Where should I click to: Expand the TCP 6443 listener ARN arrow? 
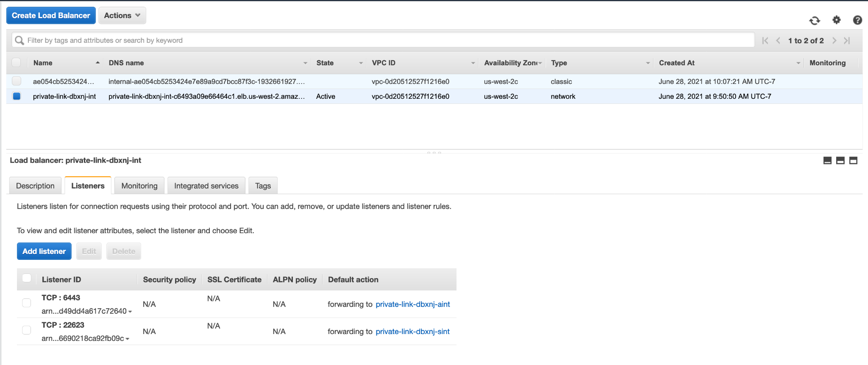click(130, 312)
